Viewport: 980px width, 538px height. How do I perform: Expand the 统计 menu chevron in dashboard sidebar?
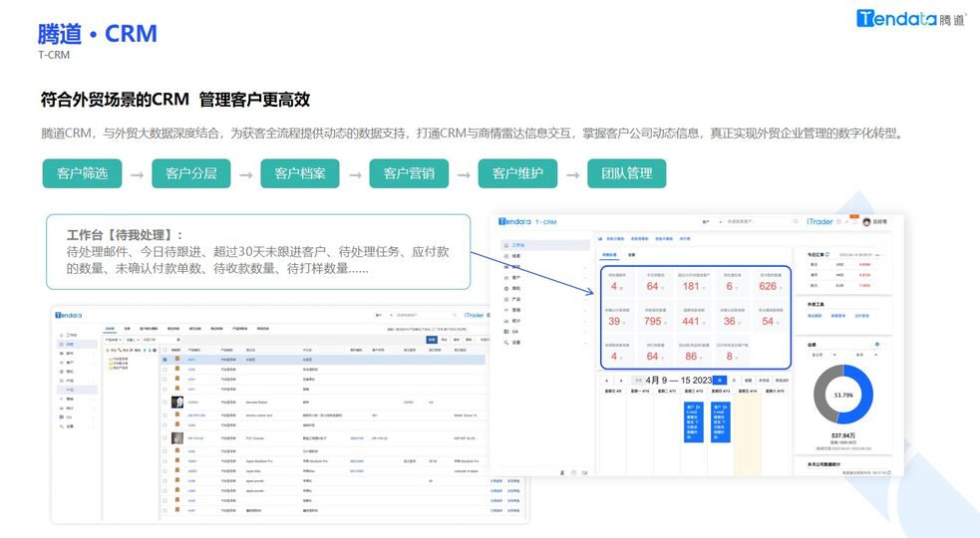click(x=585, y=321)
